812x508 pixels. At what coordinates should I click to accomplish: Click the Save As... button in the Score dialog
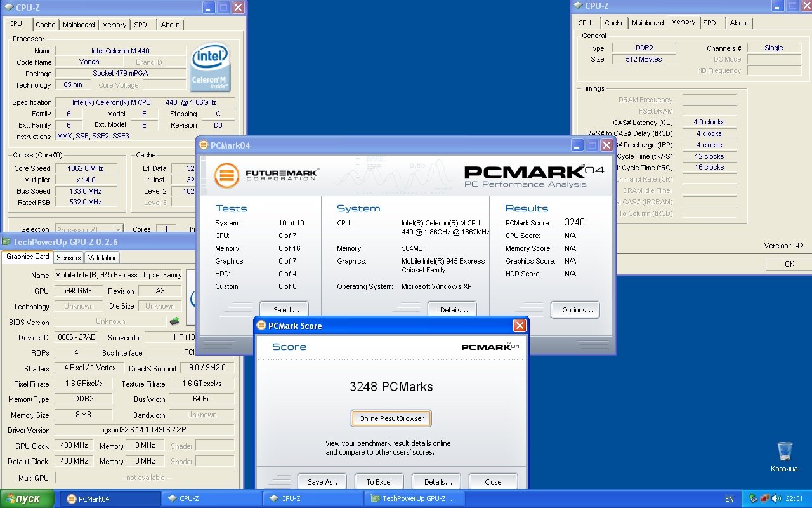click(323, 482)
